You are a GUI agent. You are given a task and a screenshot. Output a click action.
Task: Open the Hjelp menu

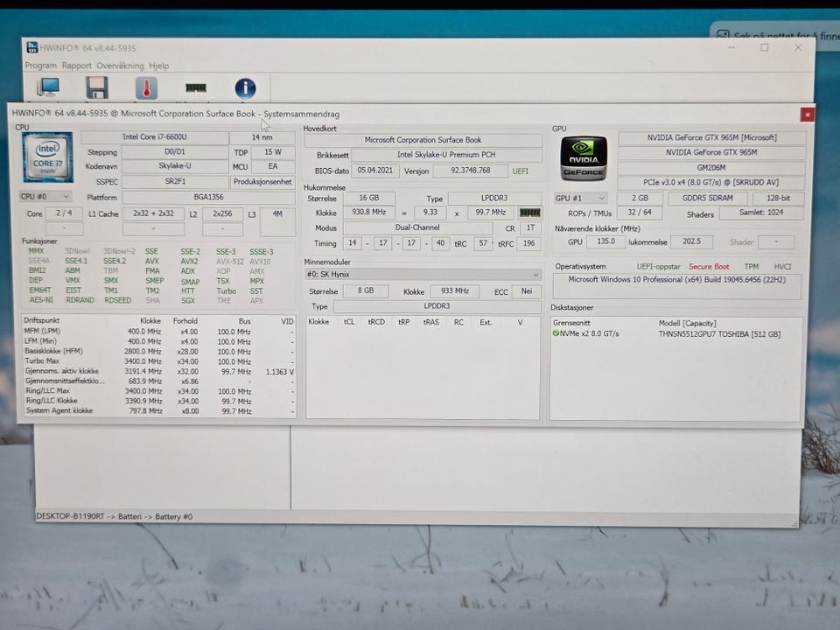click(x=159, y=66)
